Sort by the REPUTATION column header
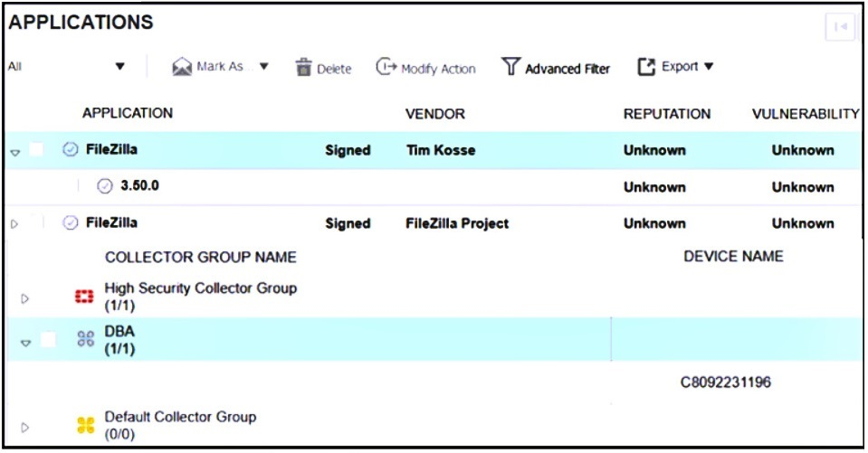Screen dimensions: 868x453 (667, 114)
